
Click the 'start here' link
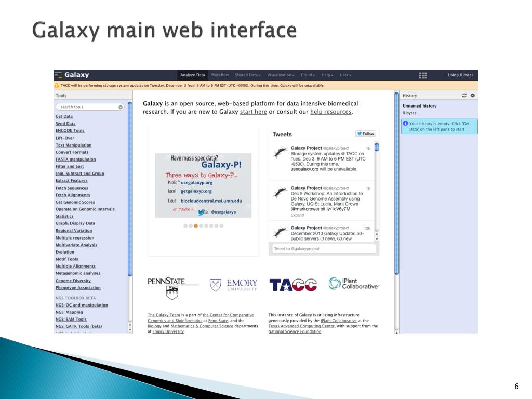click(254, 112)
